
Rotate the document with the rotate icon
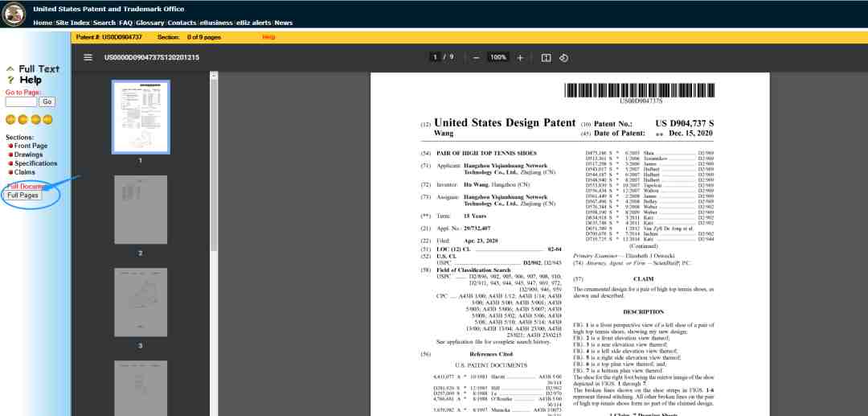(563, 58)
